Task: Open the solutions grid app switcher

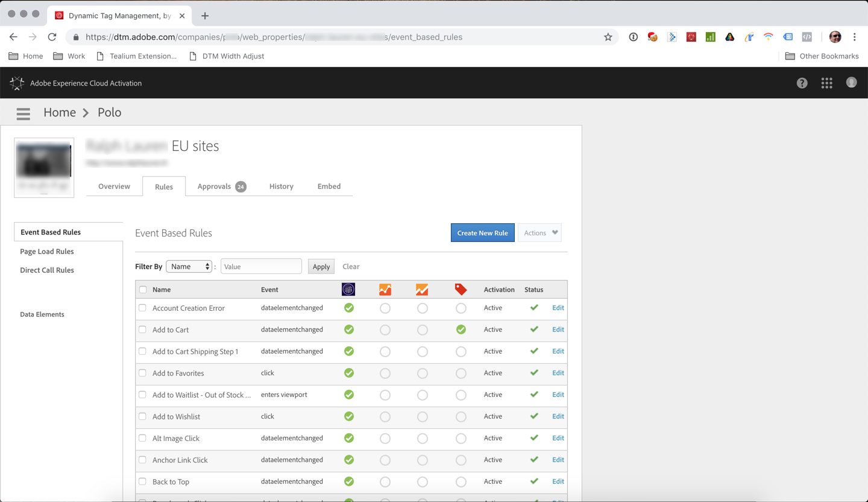Action: 826,83
